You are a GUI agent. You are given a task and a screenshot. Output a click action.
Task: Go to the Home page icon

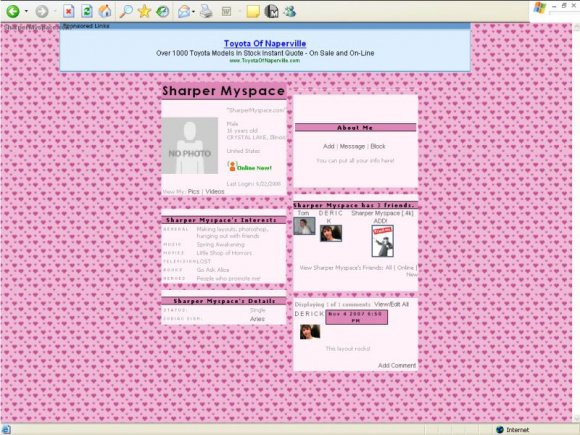coord(105,11)
